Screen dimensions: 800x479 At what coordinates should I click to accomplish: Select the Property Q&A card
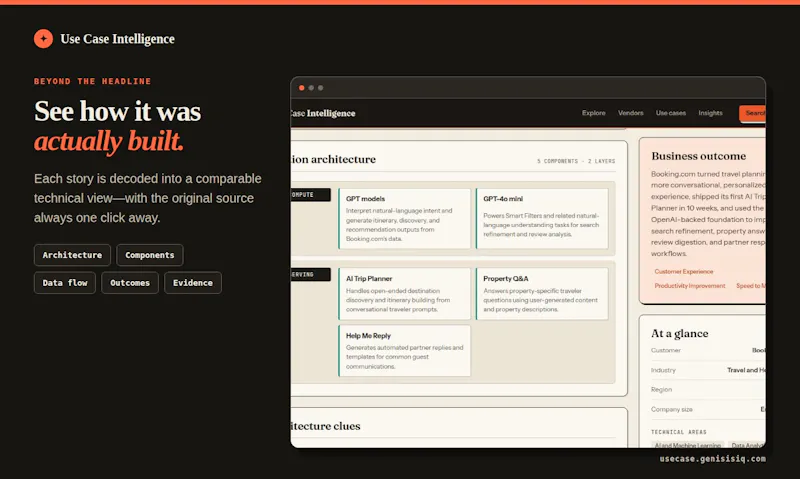point(542,294)
